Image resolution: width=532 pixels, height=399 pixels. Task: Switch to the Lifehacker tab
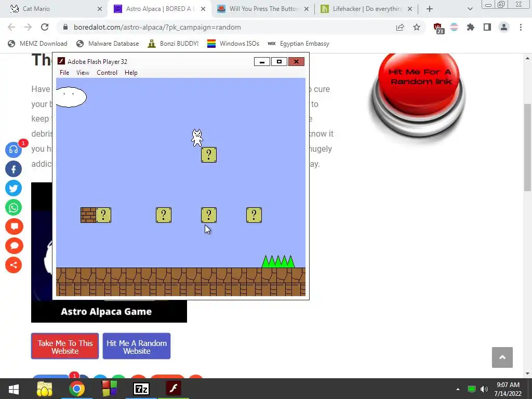(x=366, y=9)
